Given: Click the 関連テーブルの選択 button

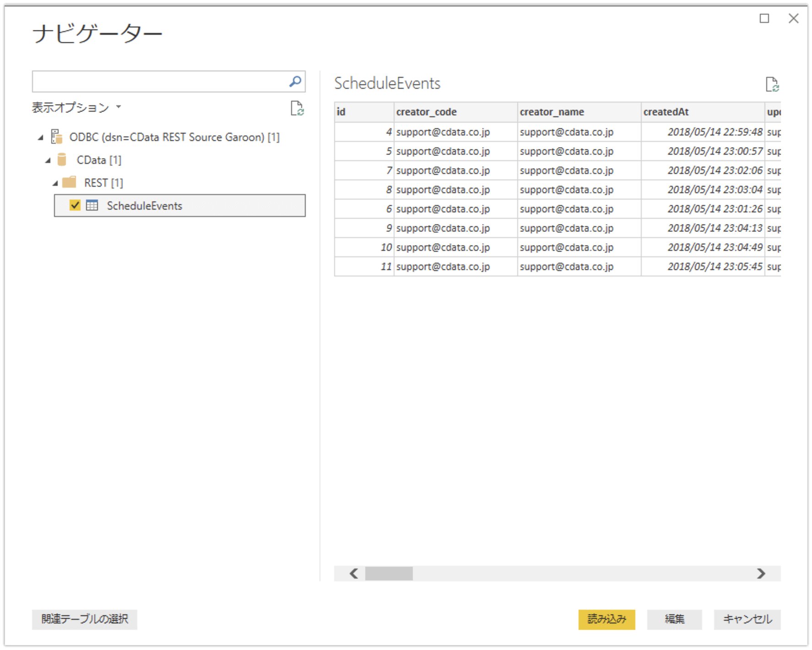Looking at the screenshot, I should (x=85, y=619).
